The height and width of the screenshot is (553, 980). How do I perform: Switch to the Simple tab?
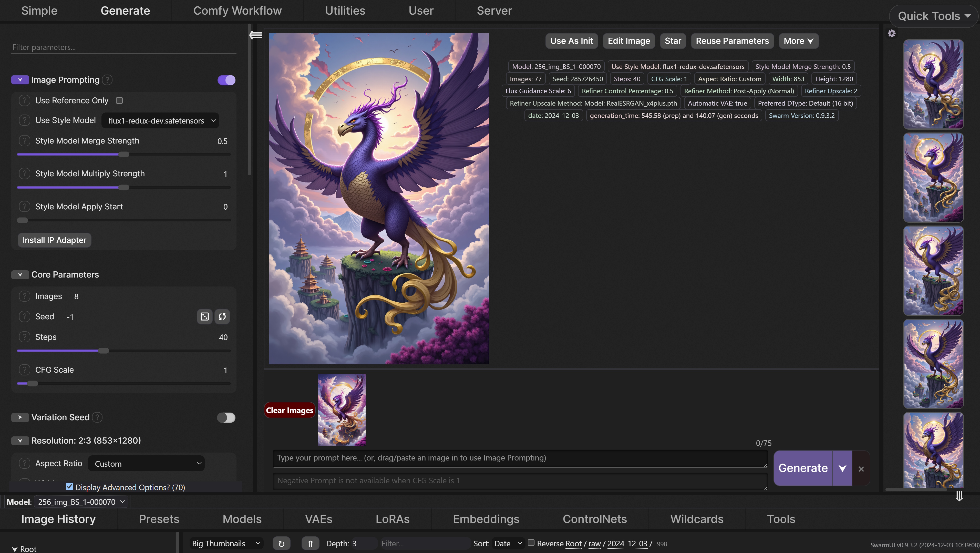[39, 11]
